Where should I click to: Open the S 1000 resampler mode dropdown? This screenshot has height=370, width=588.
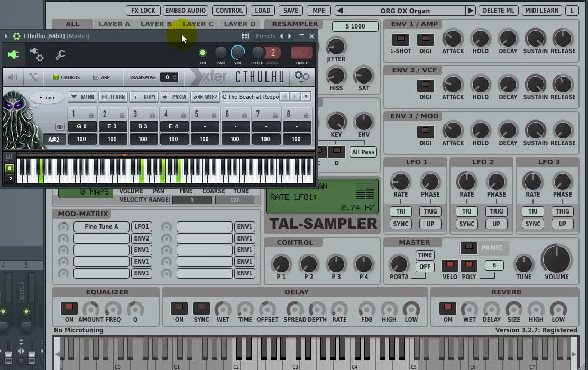click(x=355, y=26)
